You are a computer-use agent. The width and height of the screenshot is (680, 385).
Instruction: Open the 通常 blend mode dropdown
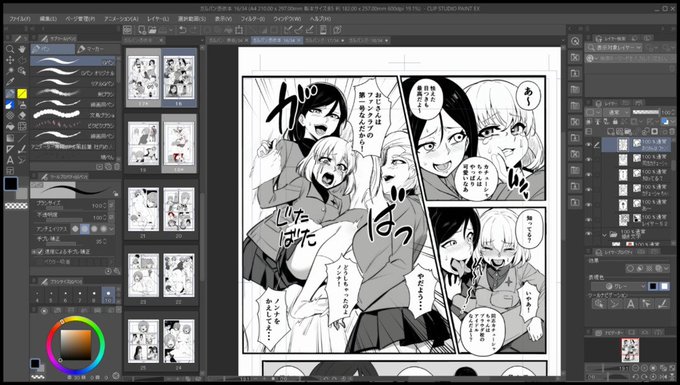pyautogui.click(x=617, y=112)
